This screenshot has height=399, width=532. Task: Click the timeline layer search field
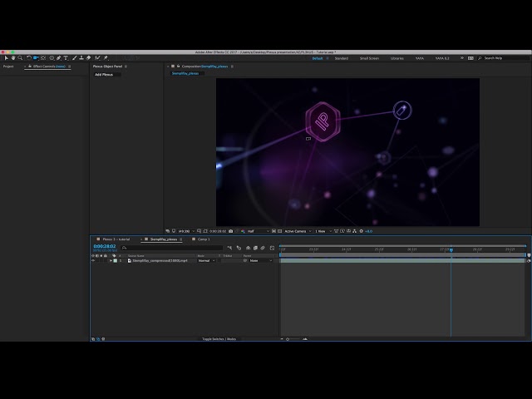pos(172,248)
